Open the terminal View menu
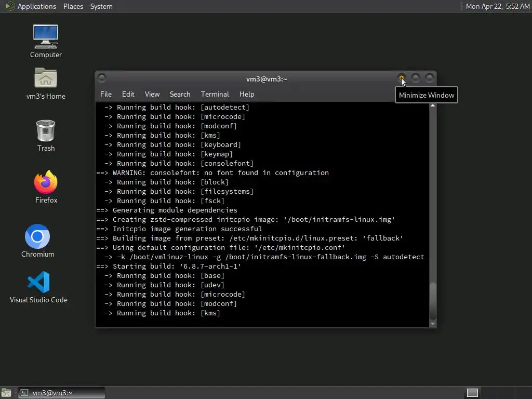The width and height of the screenshot is (532, 399). point(152,95)
